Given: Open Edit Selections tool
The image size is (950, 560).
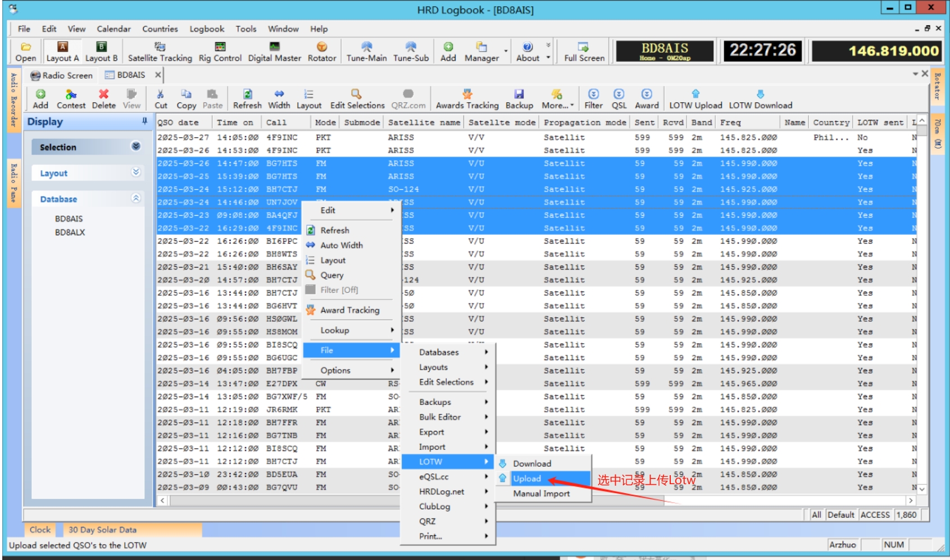Looking at the screenshot, I should (x=357, y=99).
